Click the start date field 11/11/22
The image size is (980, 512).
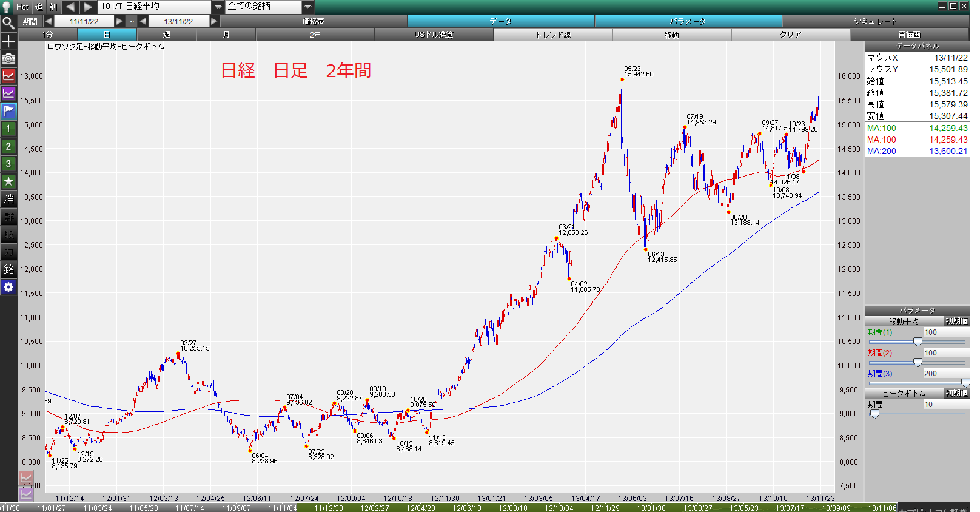[x=84, y=21]
